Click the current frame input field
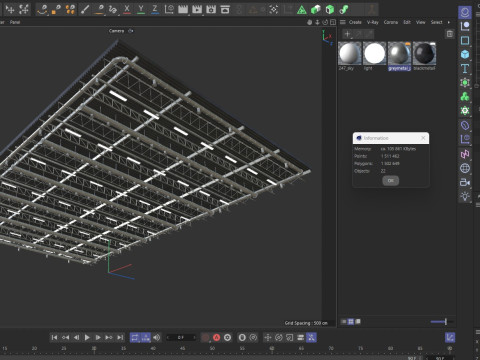The image size is (480, 360). pyautogui.click(x=181, y=337)
